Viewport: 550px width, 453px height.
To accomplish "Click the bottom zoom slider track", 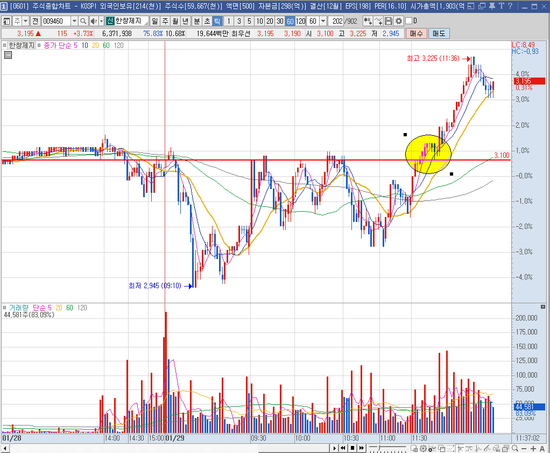I will click(388, 448).
